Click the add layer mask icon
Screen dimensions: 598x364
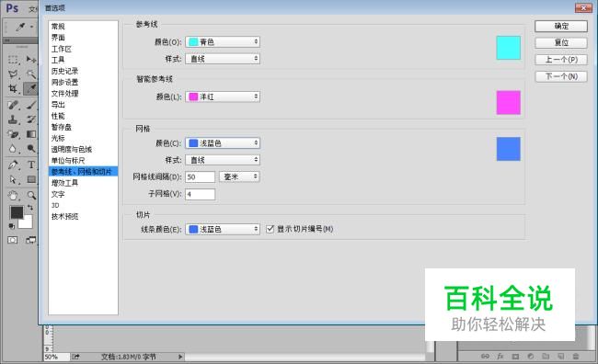(515, 357)
